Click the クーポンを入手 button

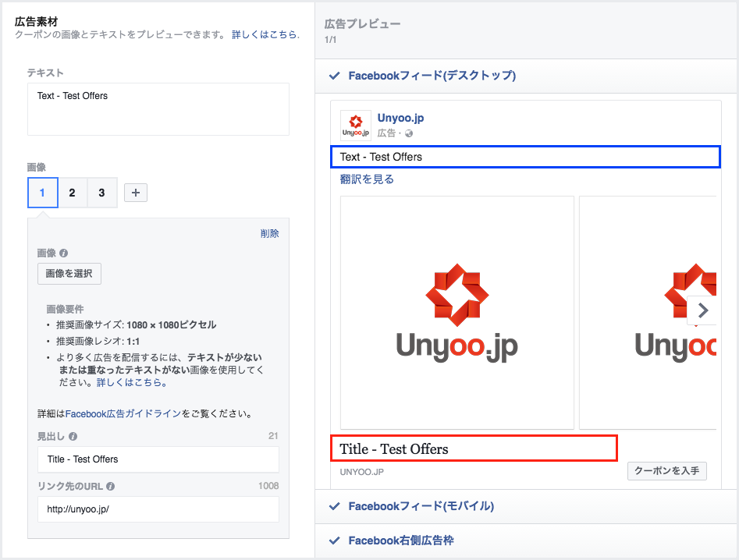point(667,471)
